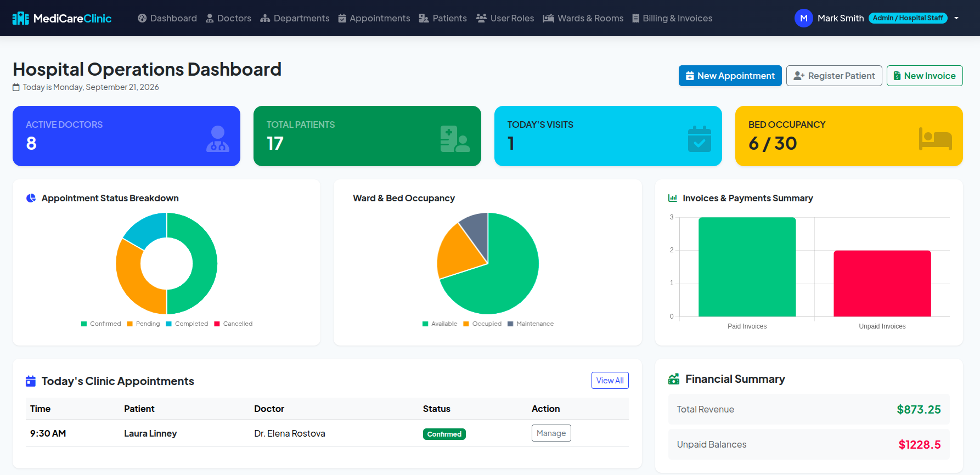
Task: Click the green Paid Invoices bar
Action: (x=747, y=267)
